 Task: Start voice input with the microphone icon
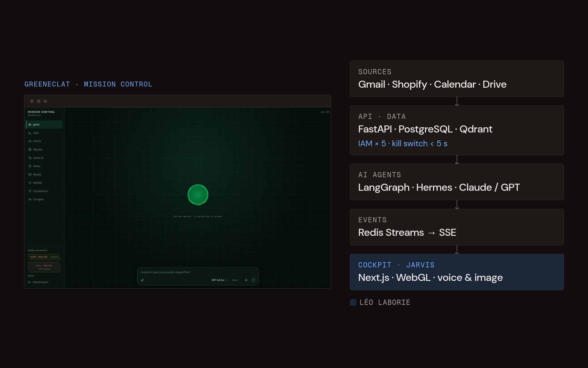(246, 280)
